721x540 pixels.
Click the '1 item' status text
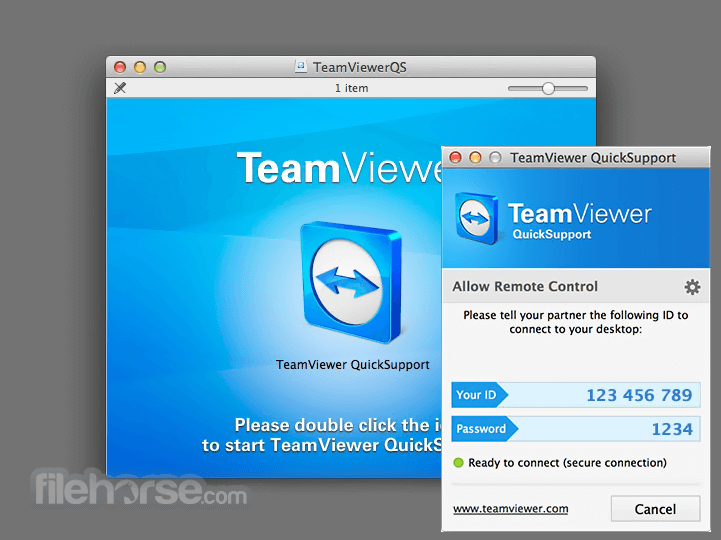point(351,88)
